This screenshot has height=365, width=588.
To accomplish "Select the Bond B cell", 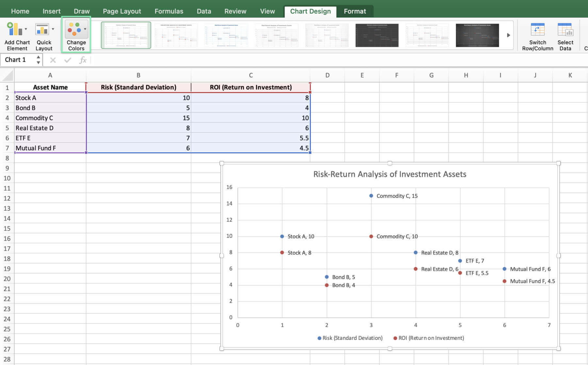I will click(50, 108).
